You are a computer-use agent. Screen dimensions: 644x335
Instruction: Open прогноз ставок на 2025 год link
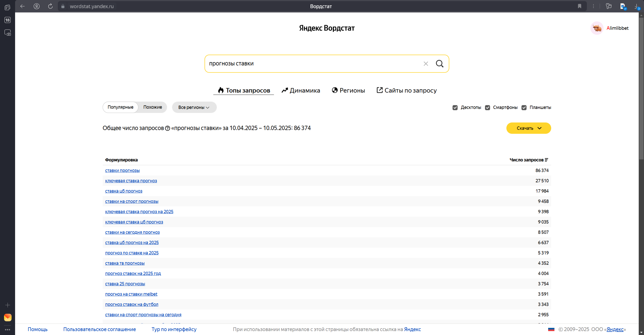(133, 273)
